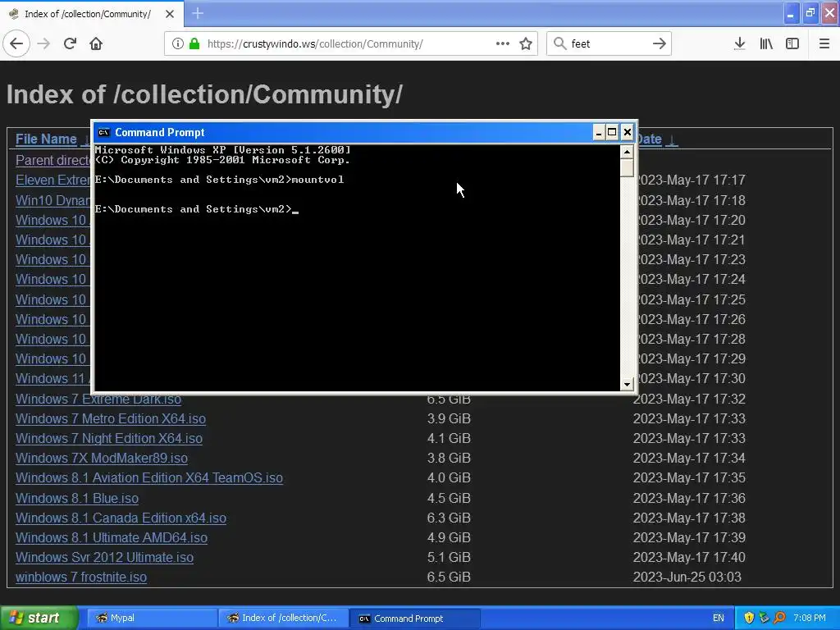Click the forward navigation arrow
The width and height of the screenshot is (840, 630).
43,43
